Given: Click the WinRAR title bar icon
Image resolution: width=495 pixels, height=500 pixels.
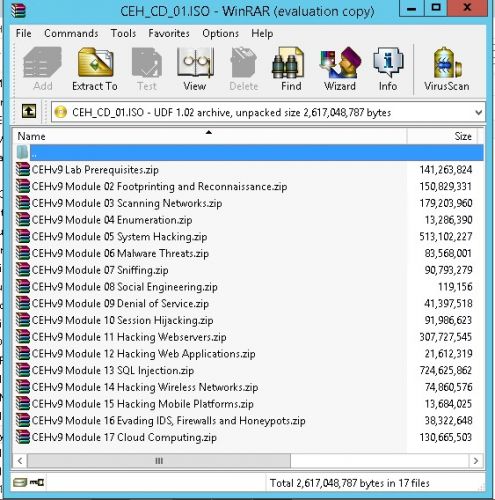Looking at the screenshot, I should 18,10.
